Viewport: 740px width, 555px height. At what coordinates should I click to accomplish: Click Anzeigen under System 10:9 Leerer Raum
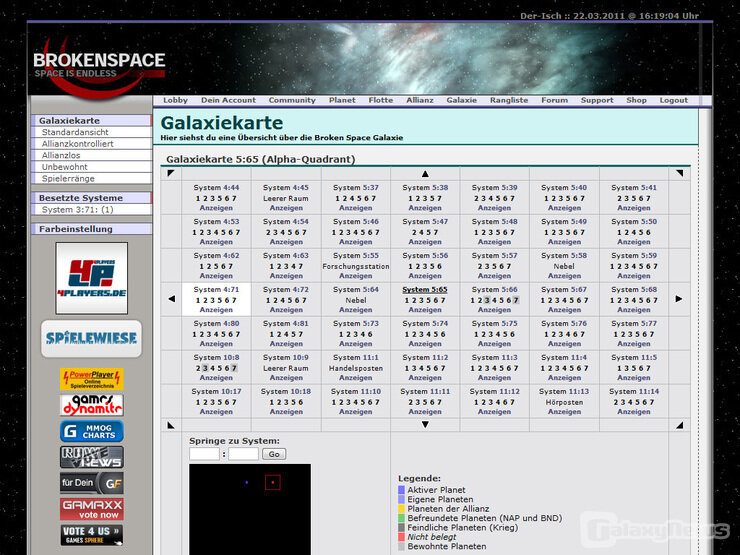pos(286,378)
